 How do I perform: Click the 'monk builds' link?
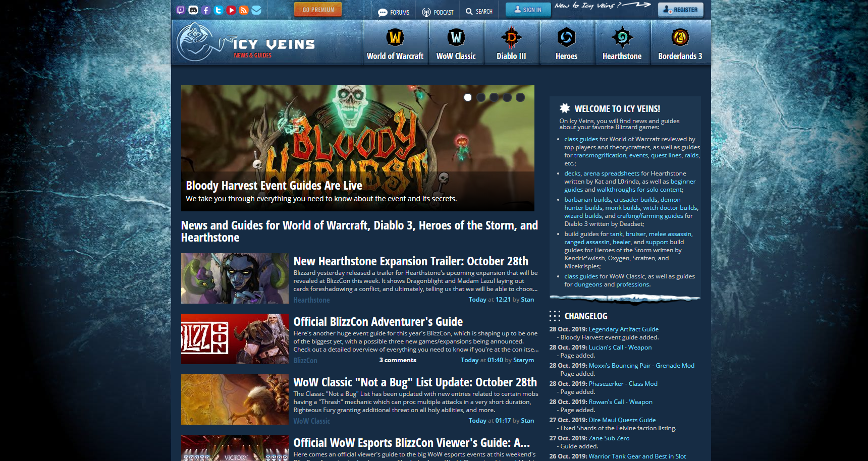point(623,208)
